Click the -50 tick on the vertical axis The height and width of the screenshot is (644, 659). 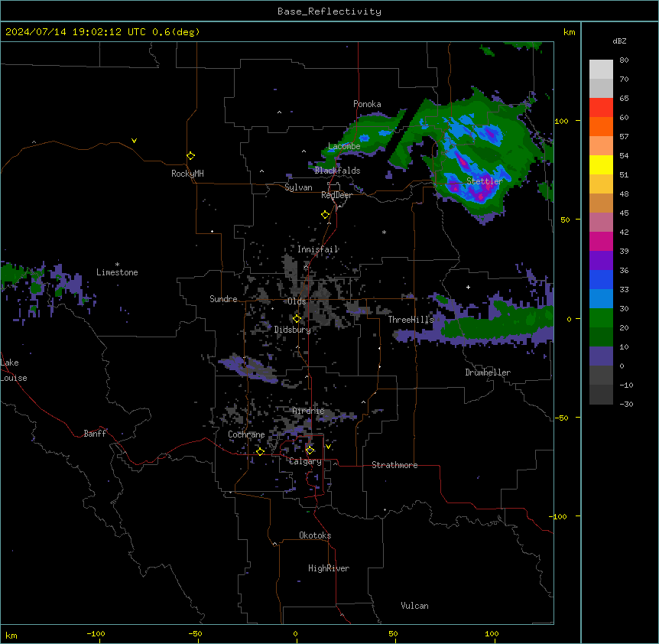(562, 418)
